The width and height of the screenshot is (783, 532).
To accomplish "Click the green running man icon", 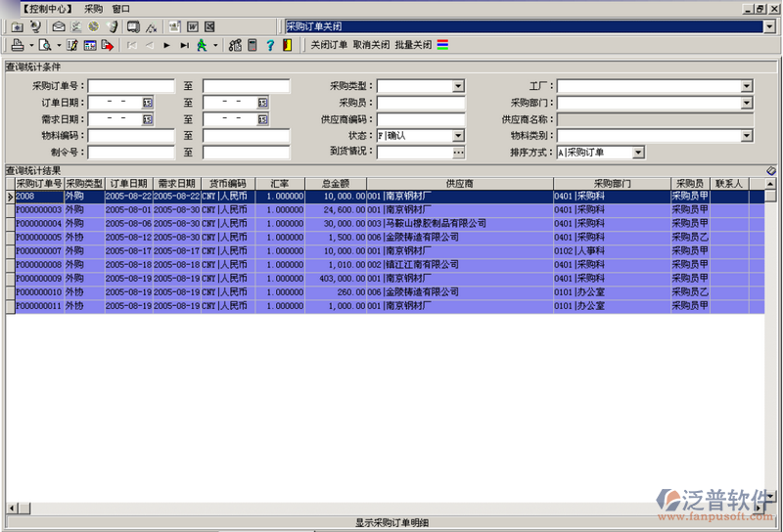I will point(202,45).
